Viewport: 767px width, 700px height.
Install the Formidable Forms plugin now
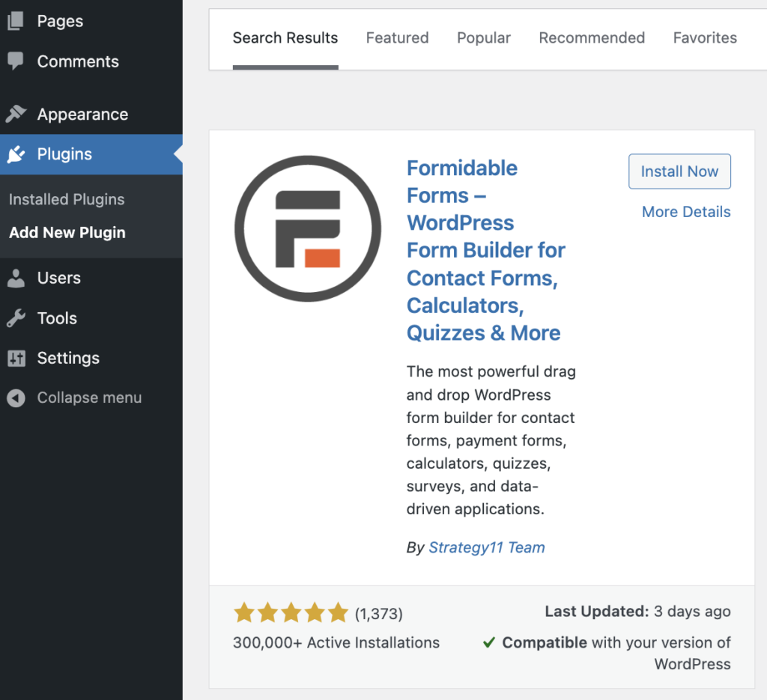[679, 171]
